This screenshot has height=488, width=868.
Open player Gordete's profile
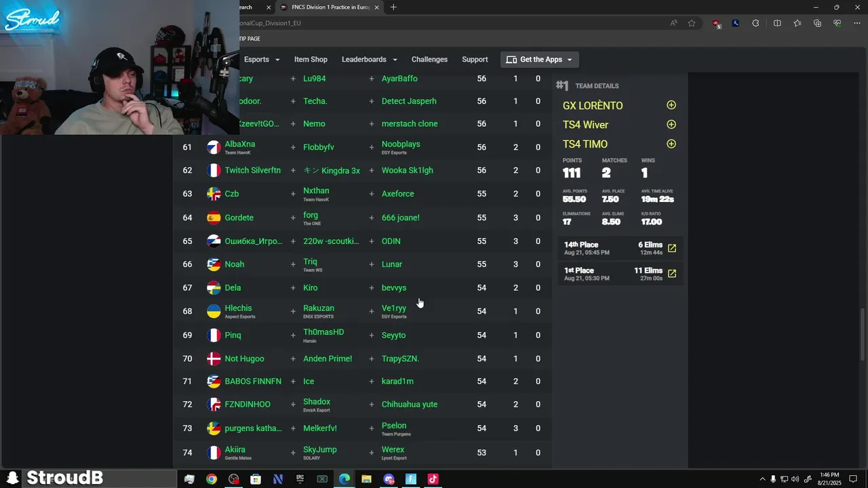(239, 218)
